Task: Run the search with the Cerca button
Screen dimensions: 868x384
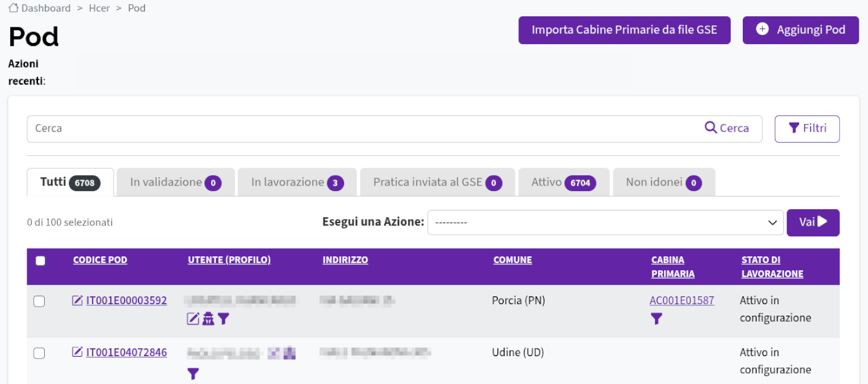Action: coord(727,128)
